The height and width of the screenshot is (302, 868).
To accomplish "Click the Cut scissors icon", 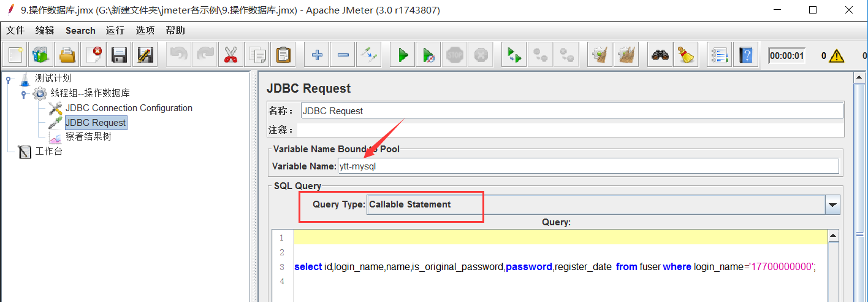I will pos(230,55).
